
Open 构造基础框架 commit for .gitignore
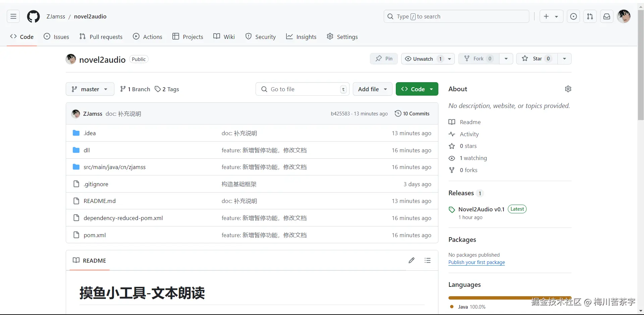click(x=239, y=184)
